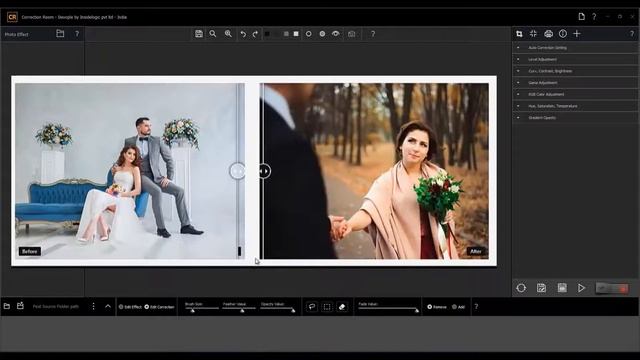Click the before/after split handle
The width and height of the screenshot is (640, 360).
(x=264, y=171)
